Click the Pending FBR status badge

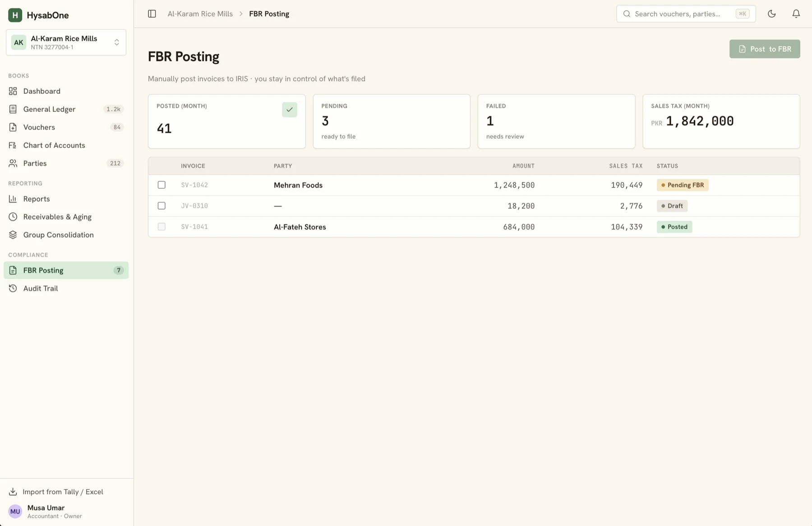pyautogui.click(x=683, y=185)
